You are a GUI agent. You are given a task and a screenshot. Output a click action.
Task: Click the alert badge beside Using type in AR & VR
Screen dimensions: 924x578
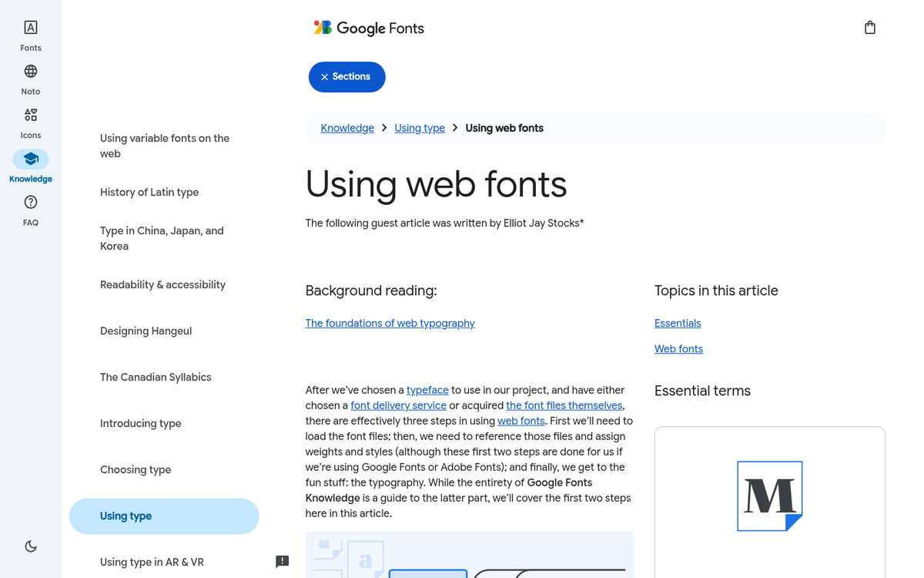pyautogui.click(x=282, y=562)
